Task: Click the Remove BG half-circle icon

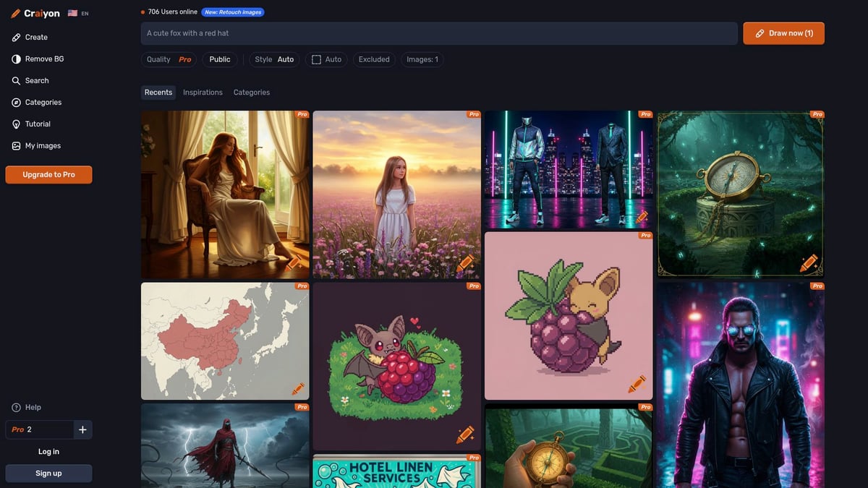Action: tap(16, 59)
